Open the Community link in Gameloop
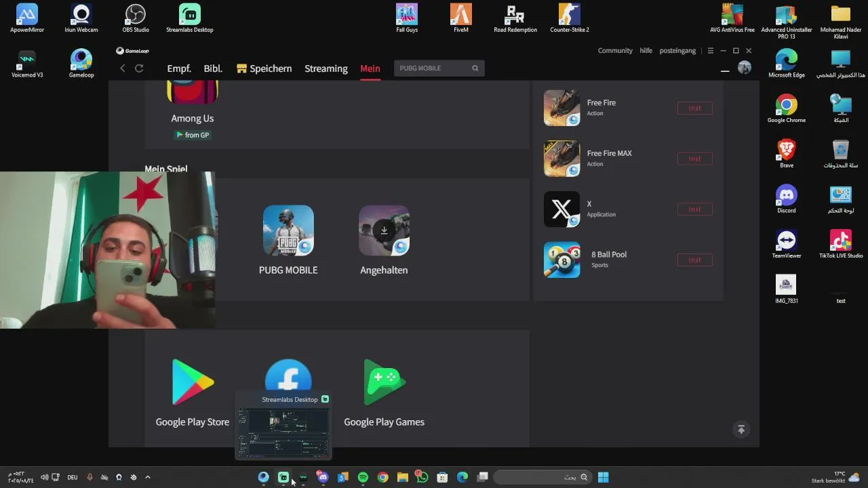 click(x=615, y=51)
